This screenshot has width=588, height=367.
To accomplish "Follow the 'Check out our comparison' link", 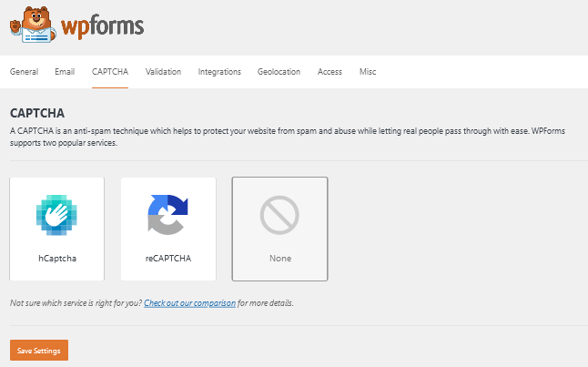I will (189, 303).
